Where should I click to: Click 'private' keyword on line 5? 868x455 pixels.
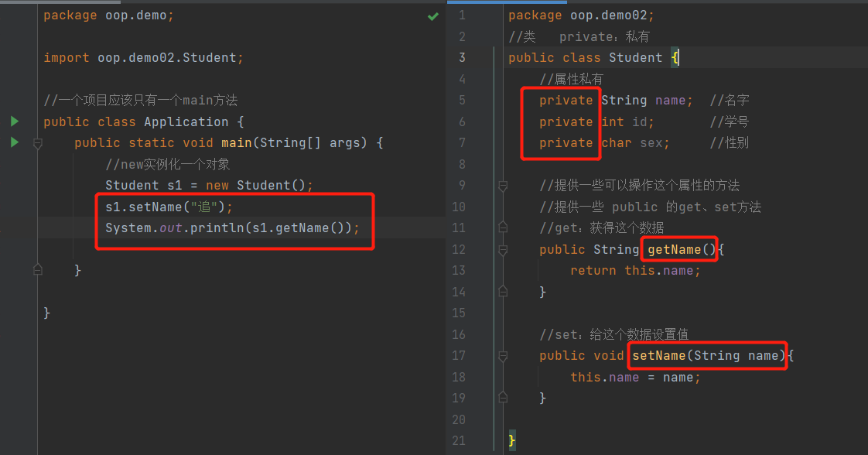[566, 100]
